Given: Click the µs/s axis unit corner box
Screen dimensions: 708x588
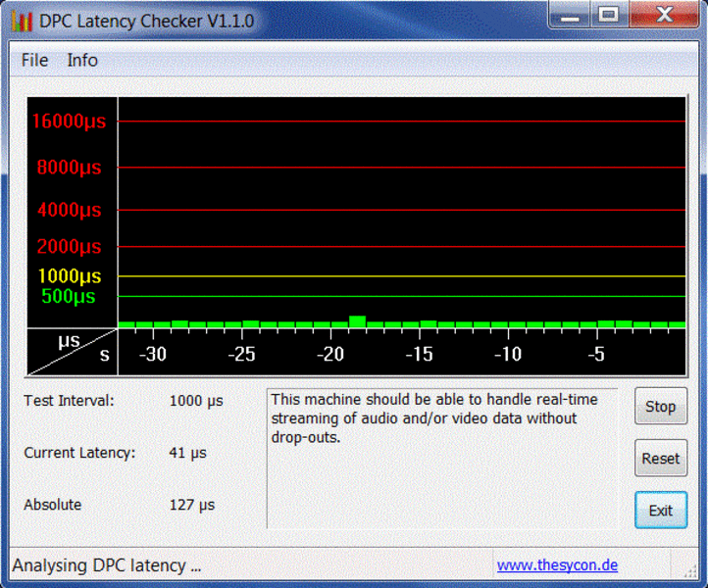Looking at the screenshot, I should (x=73, y=352).
